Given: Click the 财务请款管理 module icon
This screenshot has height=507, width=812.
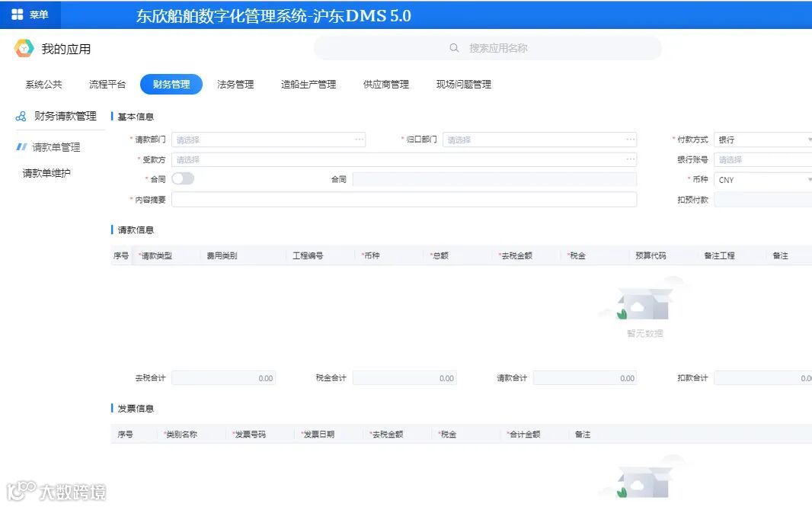Looking at the screenshot, I should (x=21, y=116).
